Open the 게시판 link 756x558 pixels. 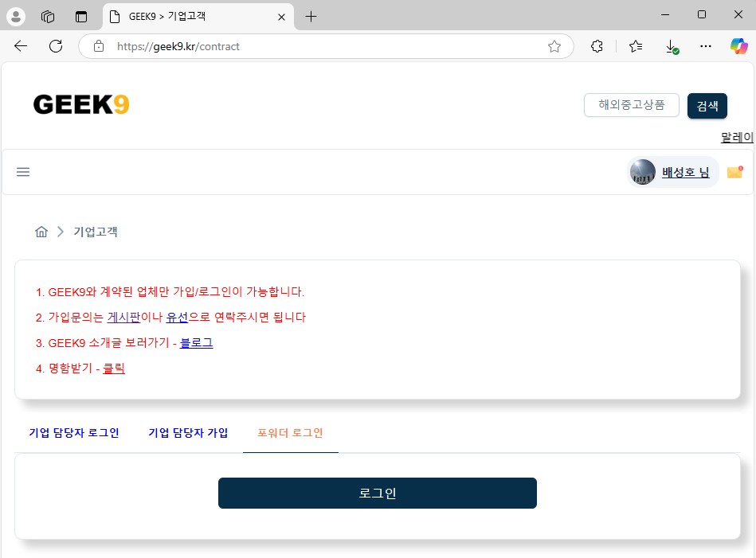(123, 317)
